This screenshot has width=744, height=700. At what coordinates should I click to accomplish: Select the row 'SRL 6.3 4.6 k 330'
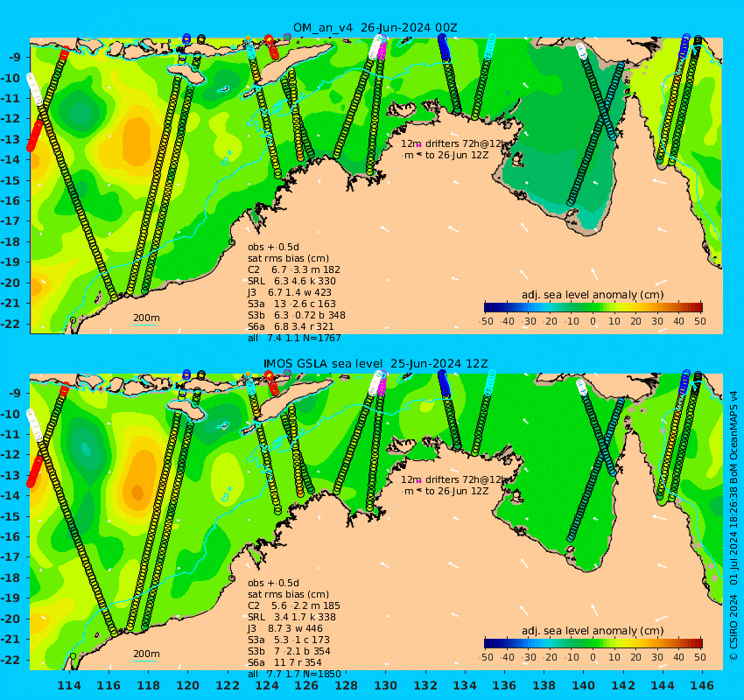point(291,281)
